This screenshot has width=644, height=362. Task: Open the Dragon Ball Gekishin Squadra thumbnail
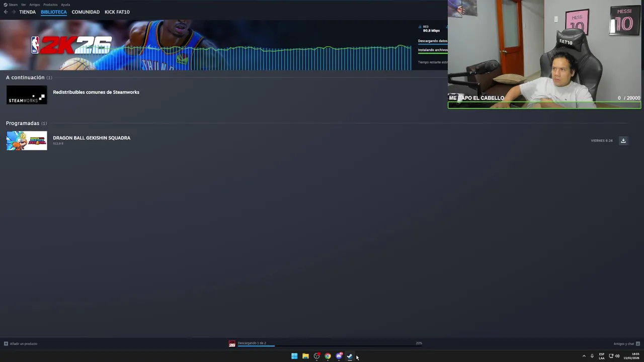point(27,141)
